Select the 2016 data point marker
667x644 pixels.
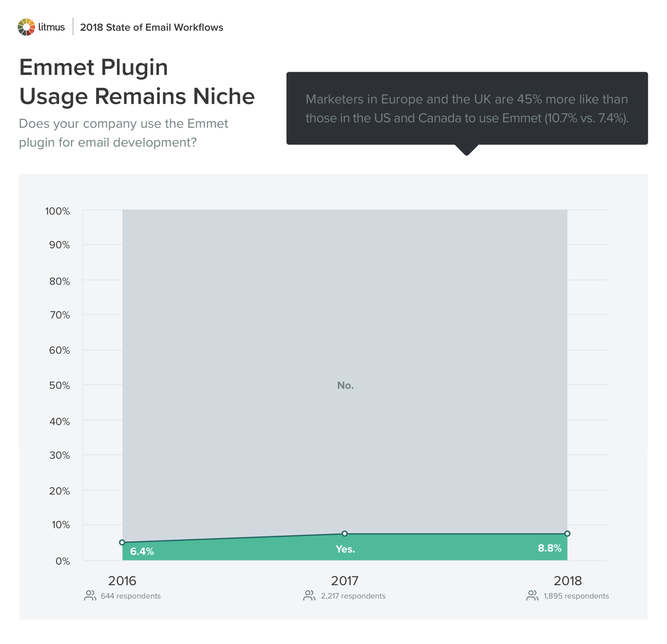click(x=122, y=542)
